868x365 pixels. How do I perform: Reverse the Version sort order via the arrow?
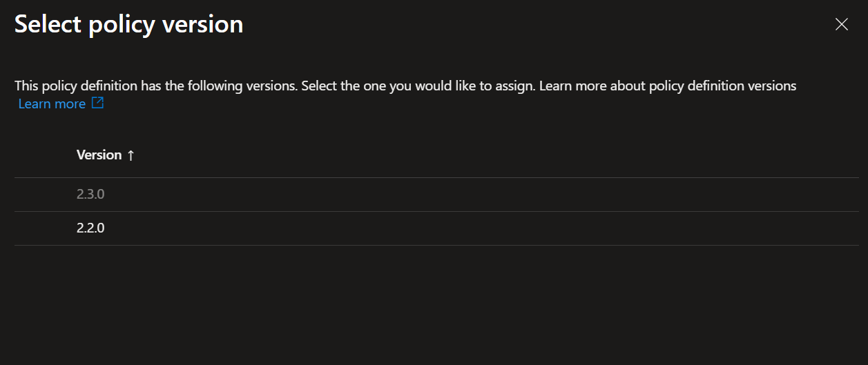pos(131,156)
